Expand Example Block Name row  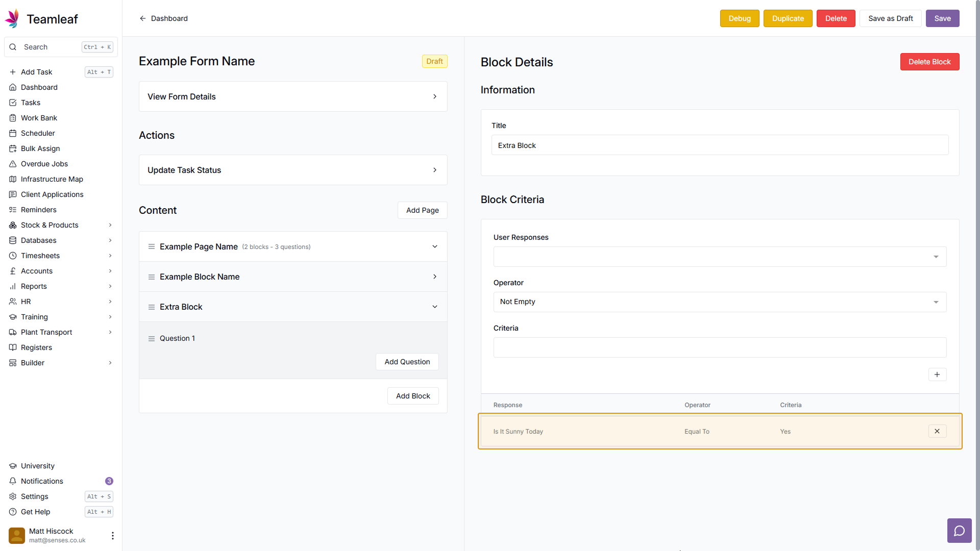434,277
